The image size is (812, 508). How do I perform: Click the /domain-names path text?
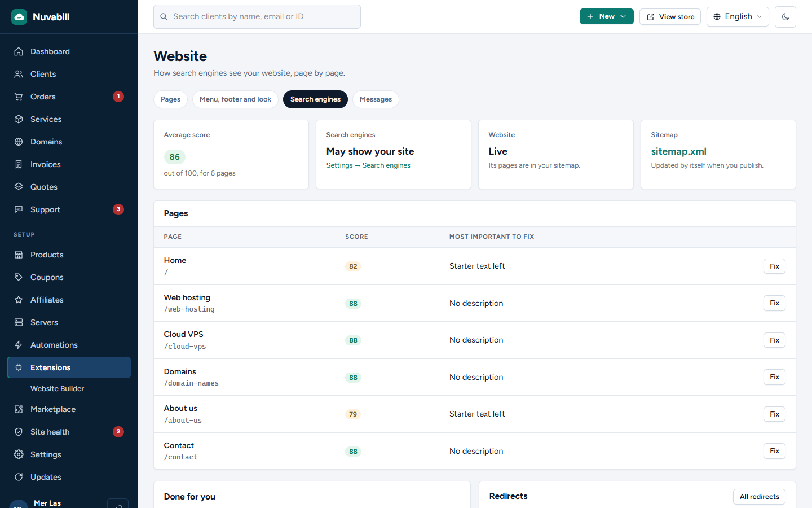[191, 383]
